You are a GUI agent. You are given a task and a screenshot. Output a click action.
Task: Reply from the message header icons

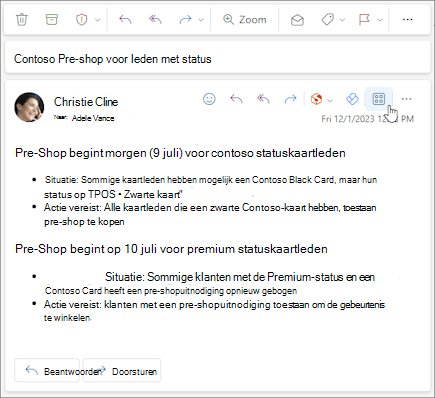(x=236, y=99)
